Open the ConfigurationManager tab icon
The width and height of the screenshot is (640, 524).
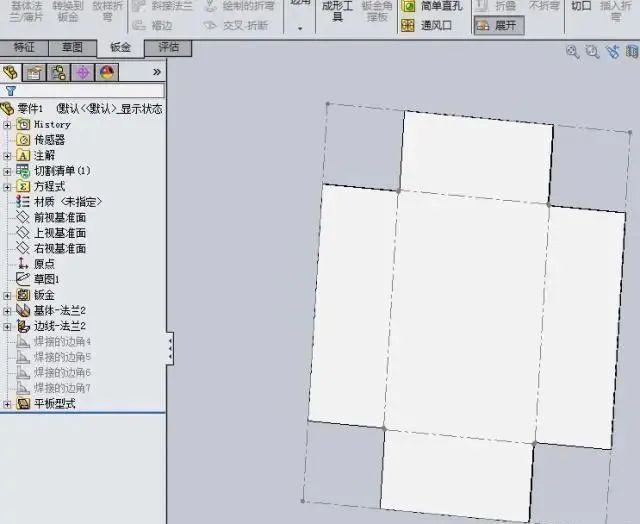(x=58, y=73)
